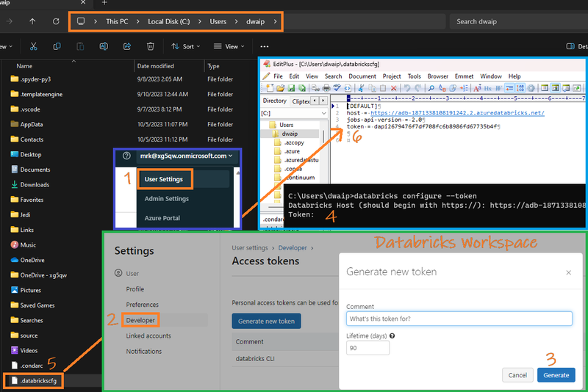
Task: Click Cancel in Generate new token dialog
Action: pyautogui.click(x=517, y=375)
